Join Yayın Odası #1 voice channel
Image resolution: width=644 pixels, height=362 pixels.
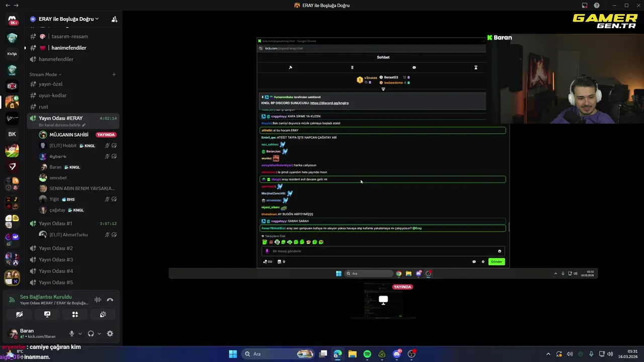coord(55,223)
